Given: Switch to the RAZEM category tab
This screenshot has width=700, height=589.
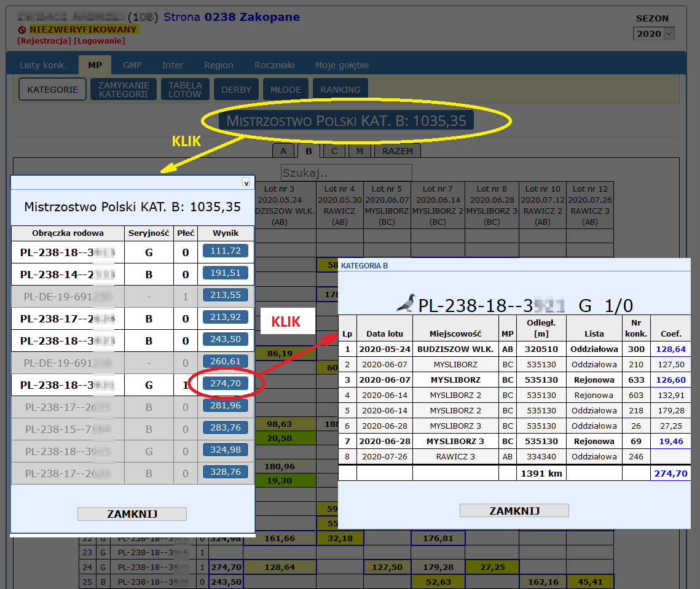Looking at the screenshot, I should click(398, 151).
